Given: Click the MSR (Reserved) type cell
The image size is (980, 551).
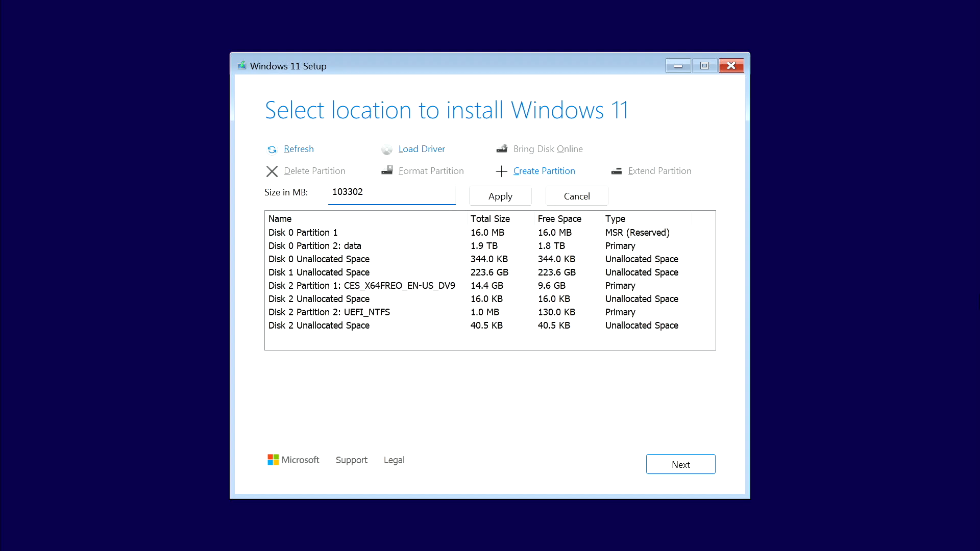Looking at the screenshot, I should [x=638, y=233].
